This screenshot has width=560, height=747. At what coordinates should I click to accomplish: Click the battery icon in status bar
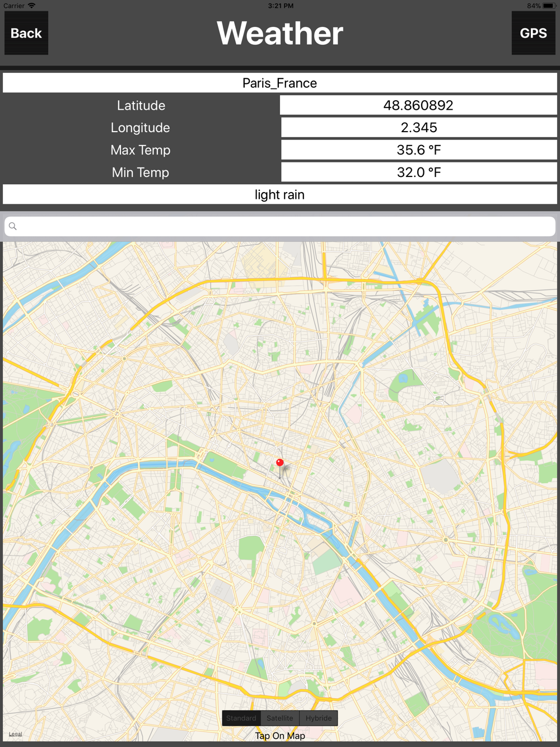pyautogui.click(x=548, y=6)
